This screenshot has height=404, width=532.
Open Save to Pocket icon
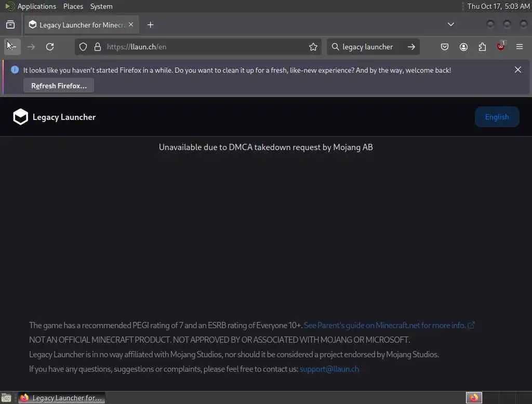[445, 47]
